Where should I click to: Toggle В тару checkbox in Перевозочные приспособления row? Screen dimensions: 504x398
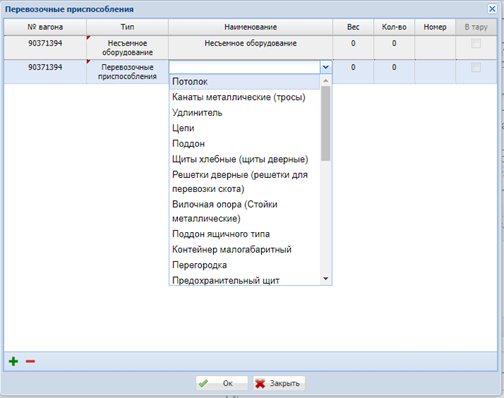pyautogui.click(x=476, y=67)
